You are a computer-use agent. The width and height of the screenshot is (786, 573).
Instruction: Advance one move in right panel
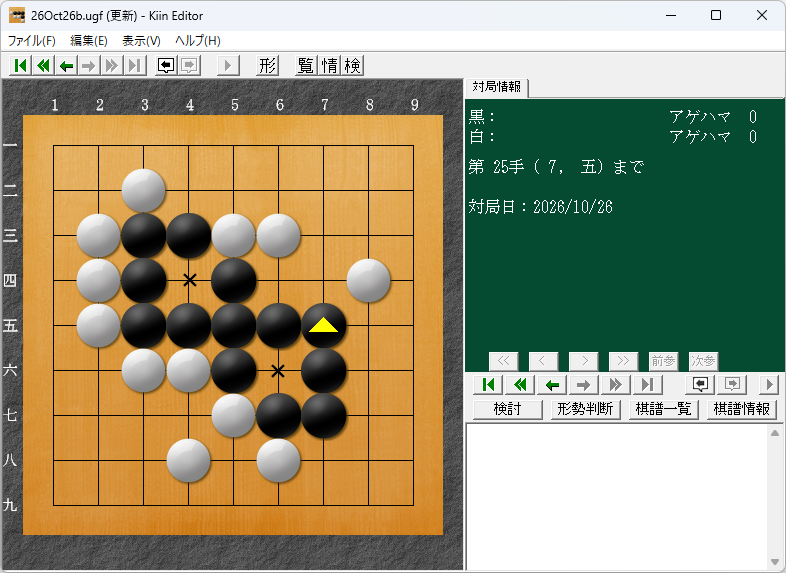click(x=584, y=385)
